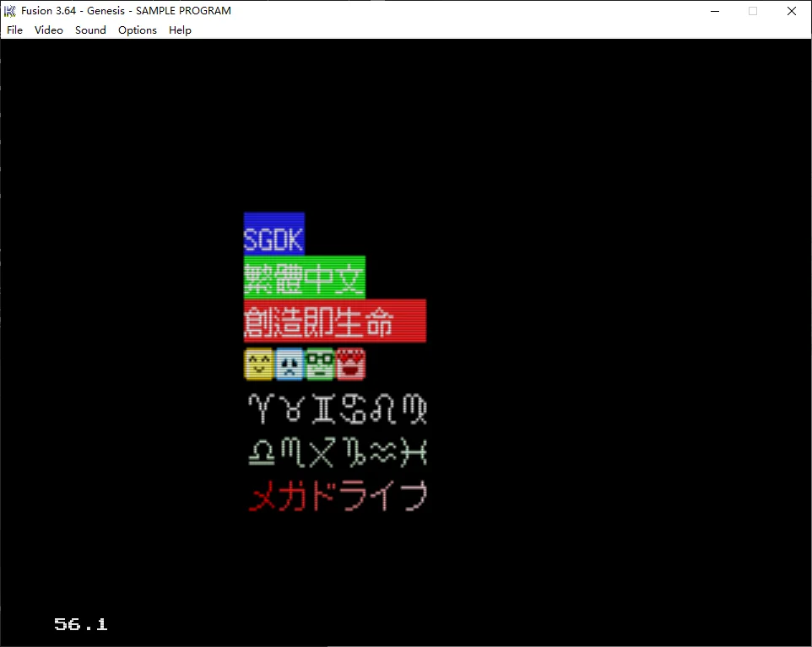This screenshot has width=812, height=647.
Task: Open the Sound menu
Action: tap(90, 30)
